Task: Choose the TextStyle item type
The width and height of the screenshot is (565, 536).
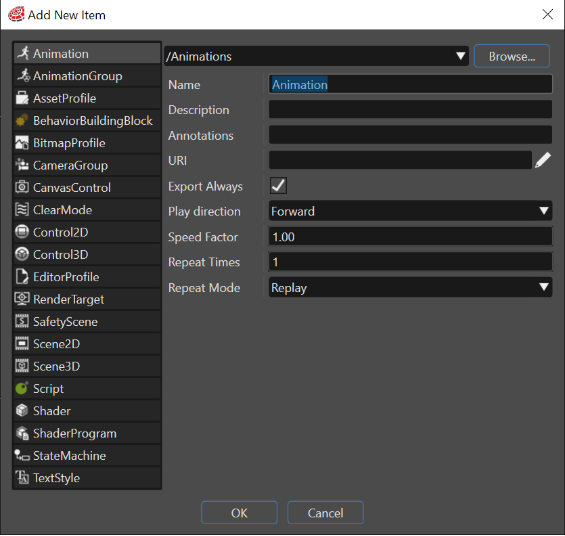Action: 87,478
